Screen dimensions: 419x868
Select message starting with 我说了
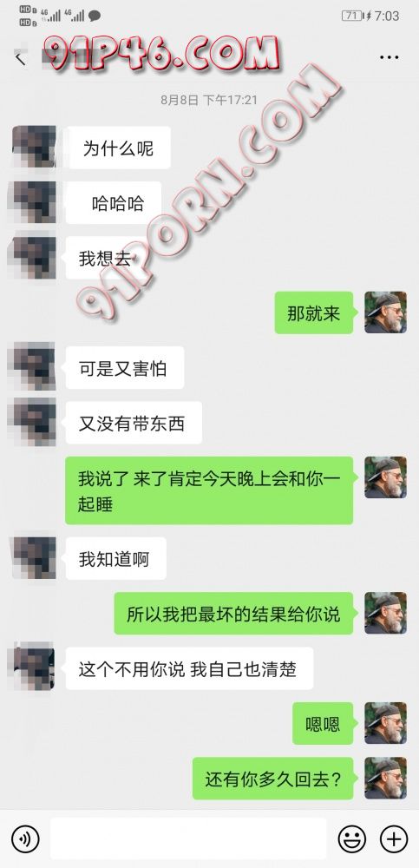pyautogui.click(x=209, y=490)
